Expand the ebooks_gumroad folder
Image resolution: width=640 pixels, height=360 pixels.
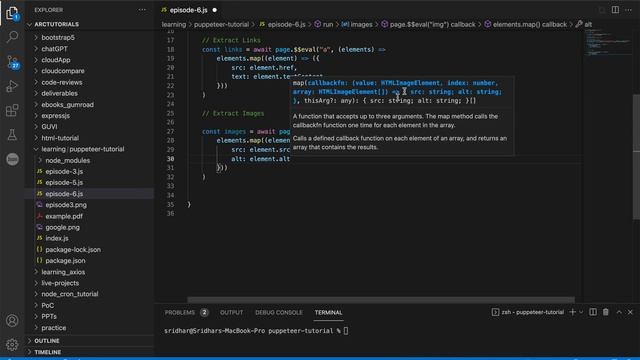67,105
